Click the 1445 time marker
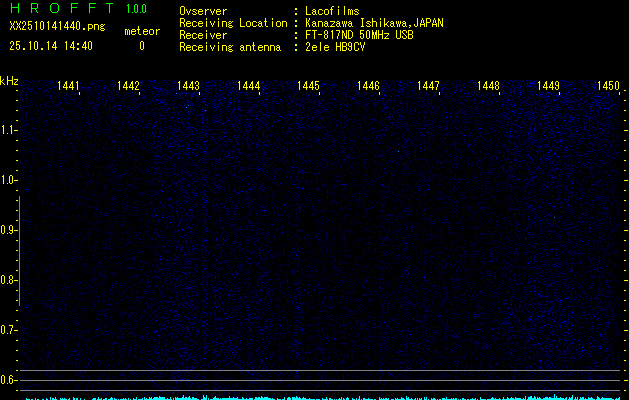 (x=308, y=87)
